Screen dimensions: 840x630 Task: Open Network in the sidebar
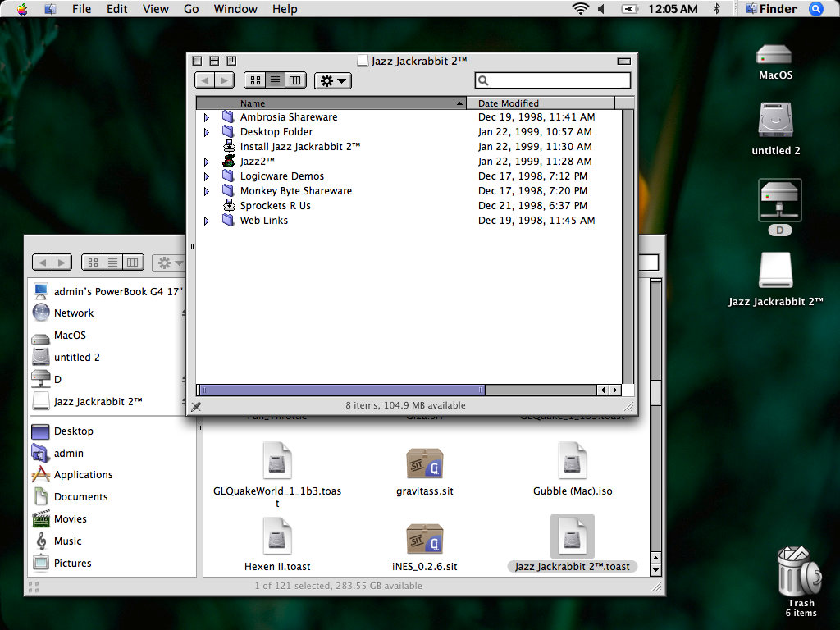pyautogui.click(x=63, y=313)
